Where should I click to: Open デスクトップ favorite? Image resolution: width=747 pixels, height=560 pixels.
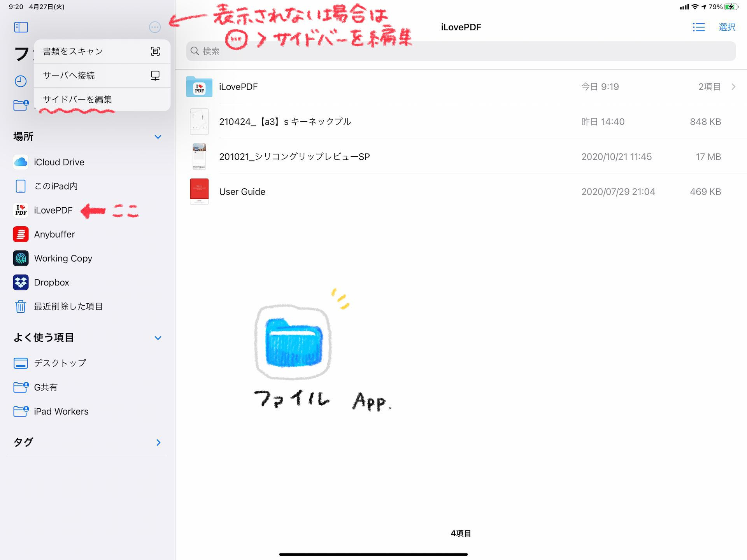(60, 363)
